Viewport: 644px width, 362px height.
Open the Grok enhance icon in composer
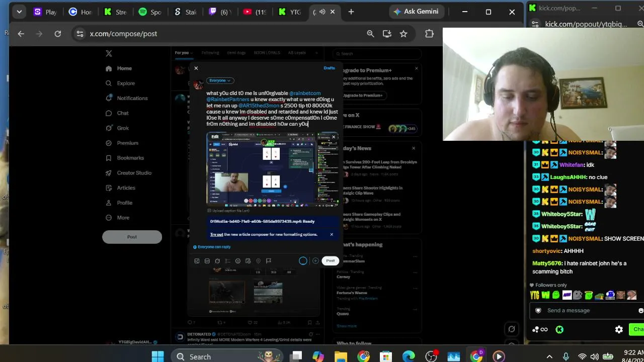[217, 261]
